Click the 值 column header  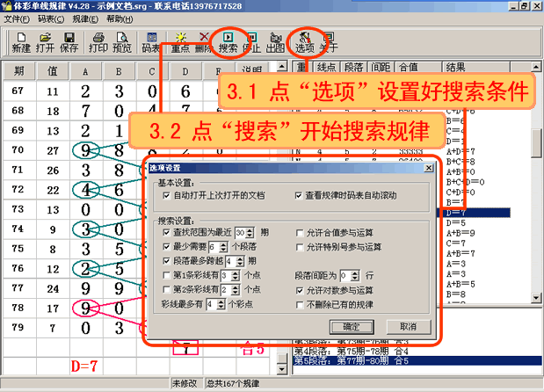click(x=53, y=71)
